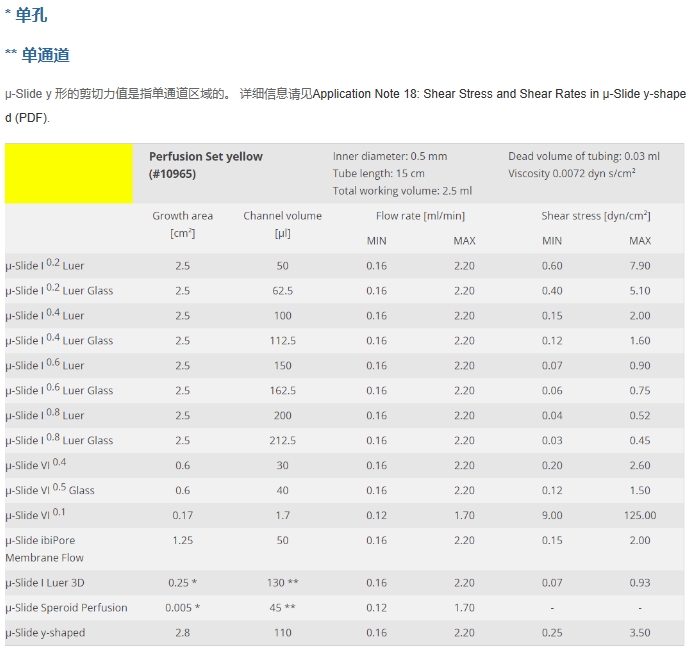Click max shear stress value 0.52
Viewport: 691px width, 657px height.
click(640, 416)
